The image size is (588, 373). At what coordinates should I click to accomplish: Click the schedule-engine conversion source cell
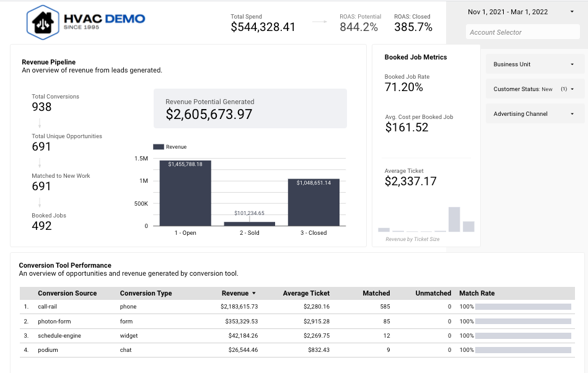[59, 335]
